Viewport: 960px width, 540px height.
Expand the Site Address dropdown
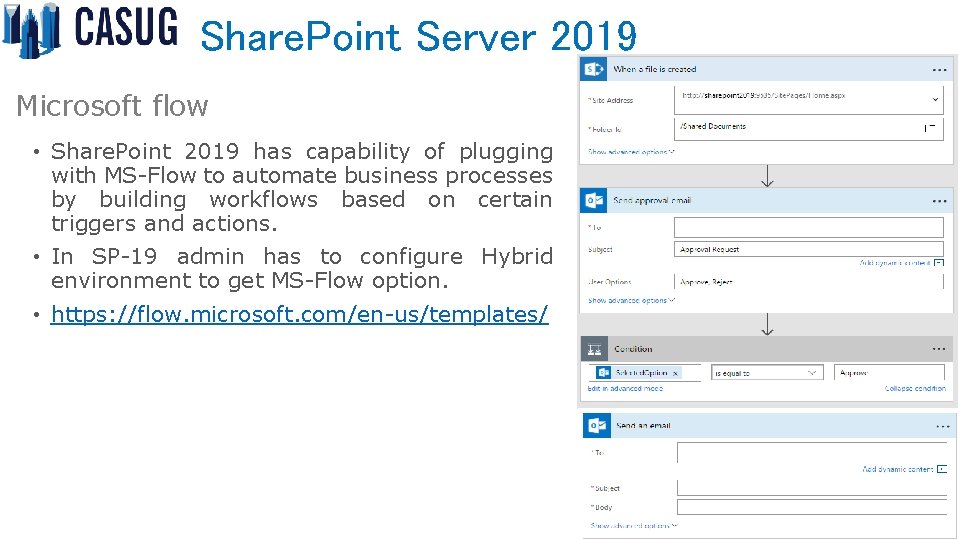(x=935, y=99)
